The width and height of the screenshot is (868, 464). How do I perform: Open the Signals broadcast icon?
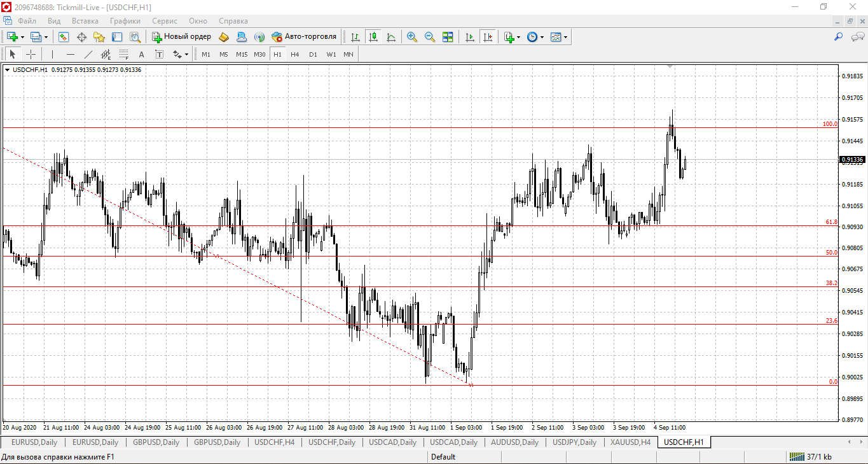point(259,37)
